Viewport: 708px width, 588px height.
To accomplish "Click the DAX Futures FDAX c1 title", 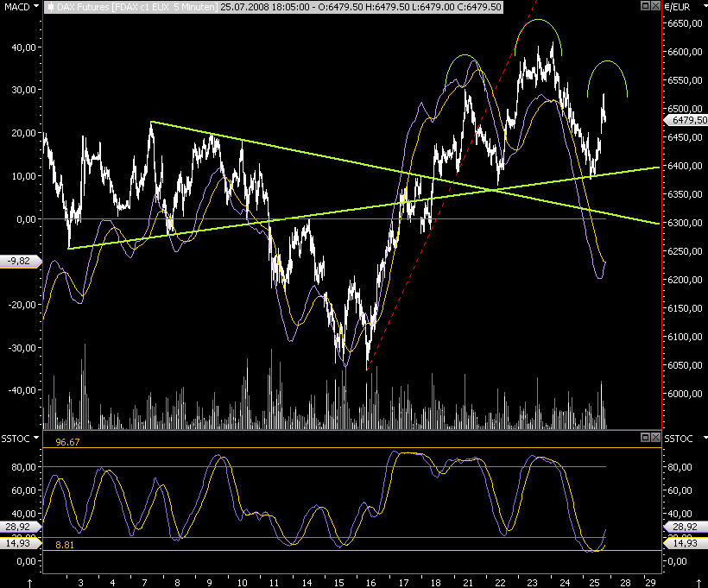I will click(136, 7).
